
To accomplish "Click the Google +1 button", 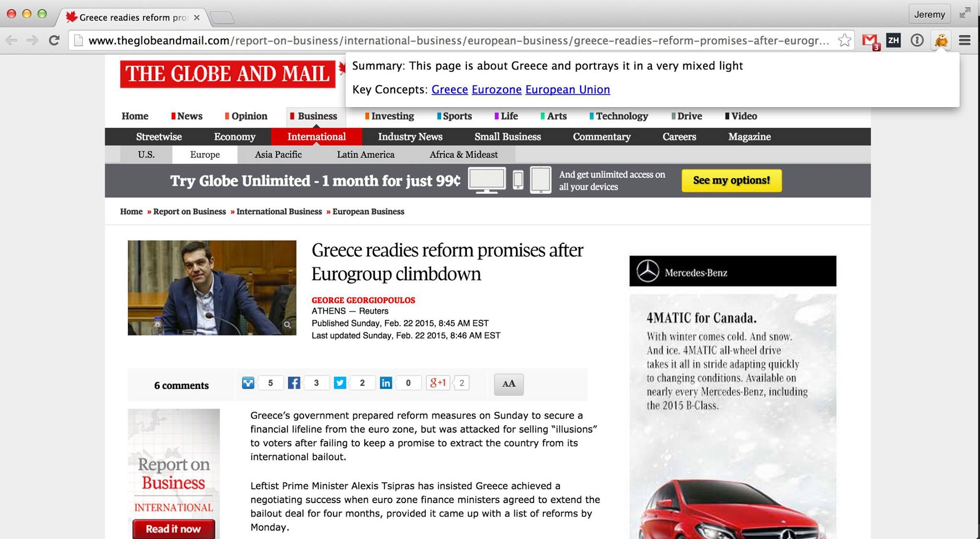I will click(438, 383).
